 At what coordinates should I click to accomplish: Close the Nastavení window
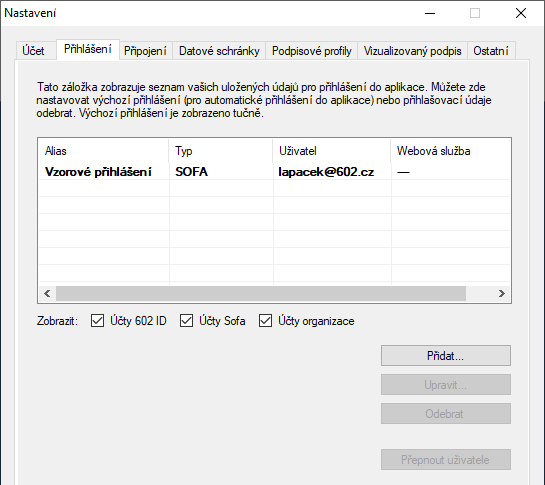click(521, 13)
